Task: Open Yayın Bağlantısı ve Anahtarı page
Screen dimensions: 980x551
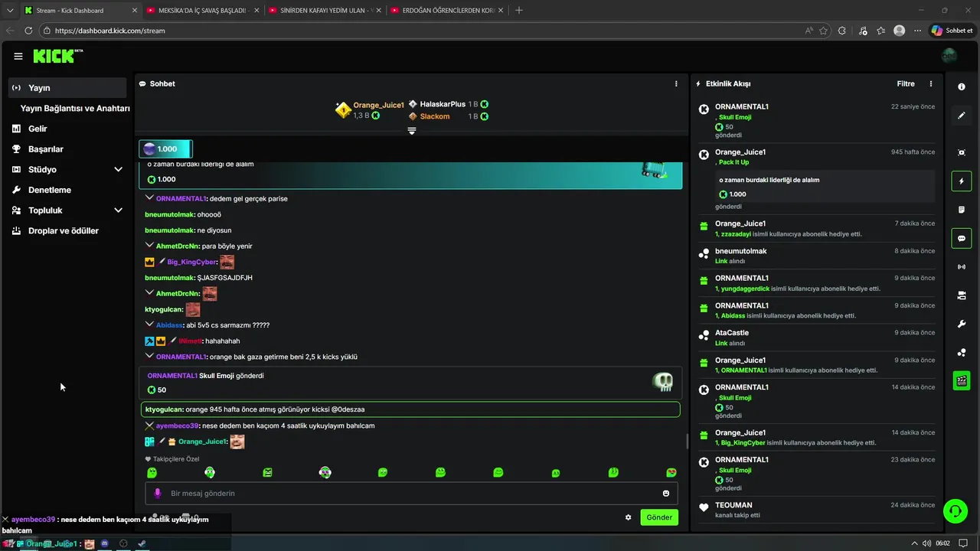Action: coord(75,109)
